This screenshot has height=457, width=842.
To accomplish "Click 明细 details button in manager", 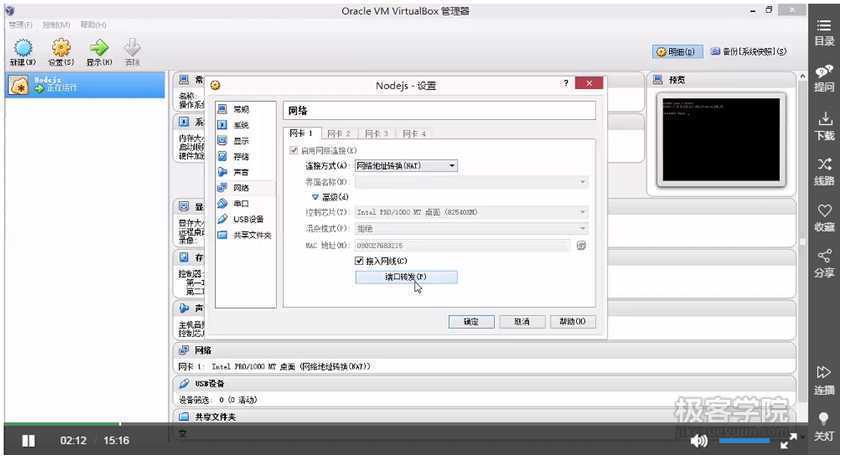I will (677, 52).
